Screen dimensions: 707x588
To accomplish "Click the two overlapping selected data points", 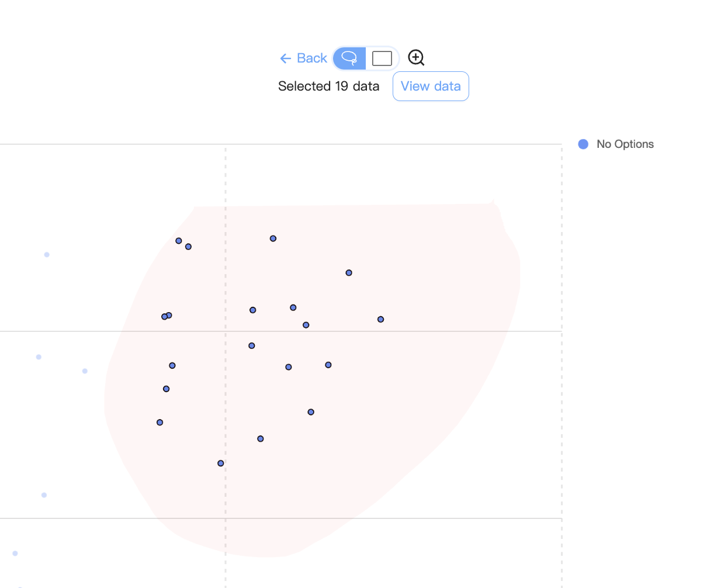I will pyautogui.click(x=167, y=316).
